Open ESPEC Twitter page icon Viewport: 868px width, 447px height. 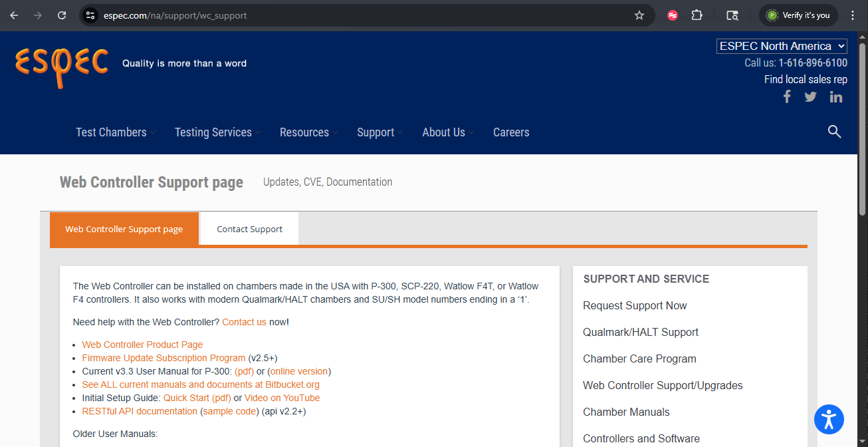[x=811, y=97]
